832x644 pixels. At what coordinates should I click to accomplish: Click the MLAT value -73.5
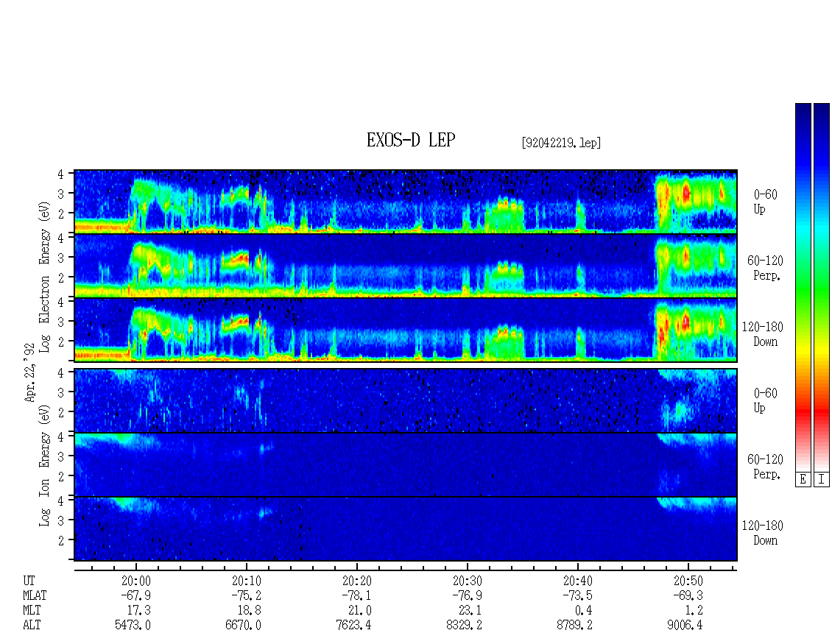click(577, 595)
